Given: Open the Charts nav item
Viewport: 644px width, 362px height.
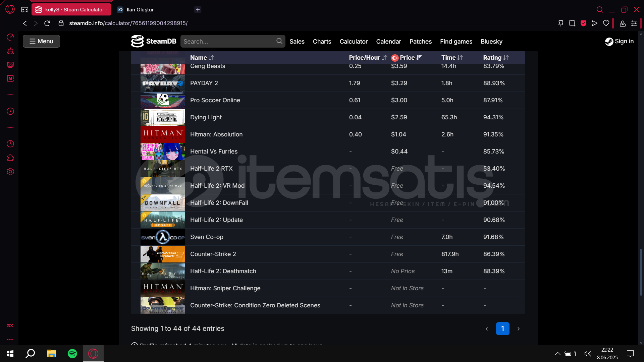Looking at the screenshot, I should coord(322,42).
